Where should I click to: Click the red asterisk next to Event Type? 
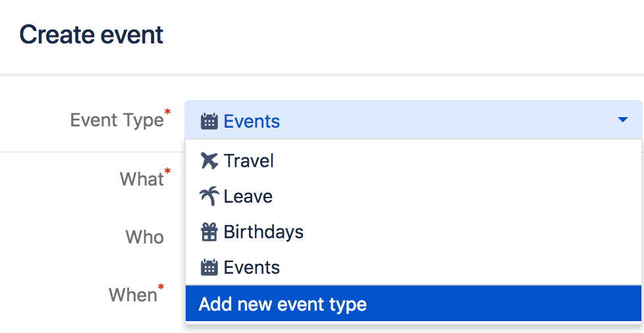pos(167,112)
